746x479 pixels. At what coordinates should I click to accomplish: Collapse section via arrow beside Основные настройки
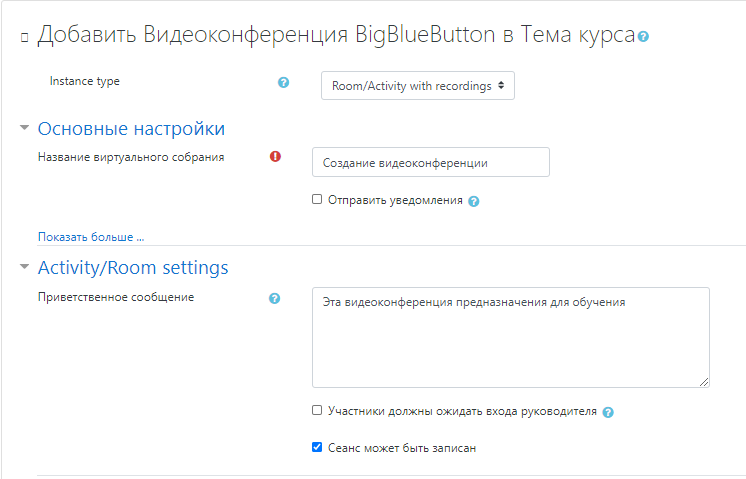pyautogui.click(x=24, y=128)
